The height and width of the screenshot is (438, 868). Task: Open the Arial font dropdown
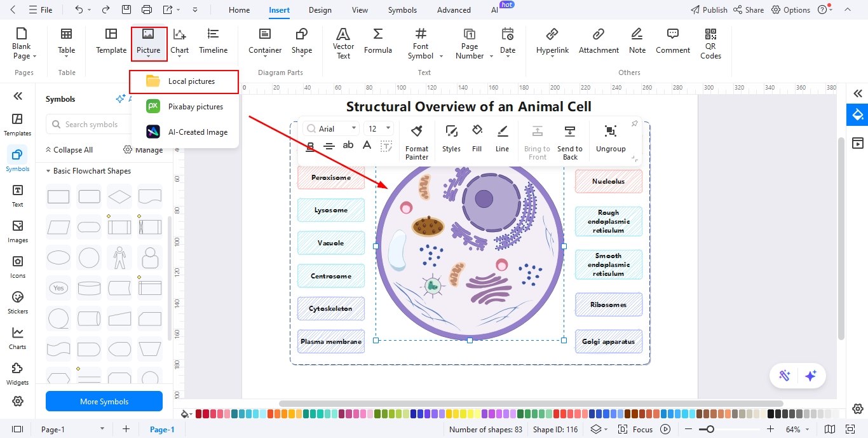(x=331, y=128)
